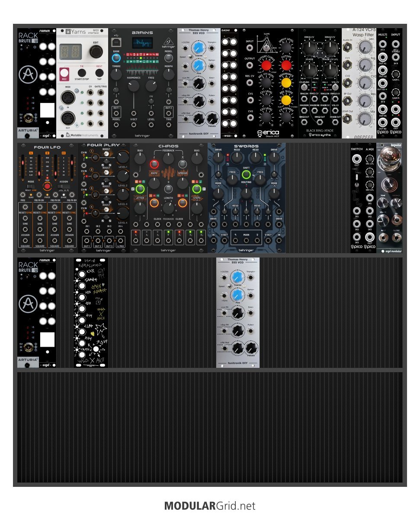Click the RATE knob on Chaos
This screenshot has height=515, width=420.
154,183
